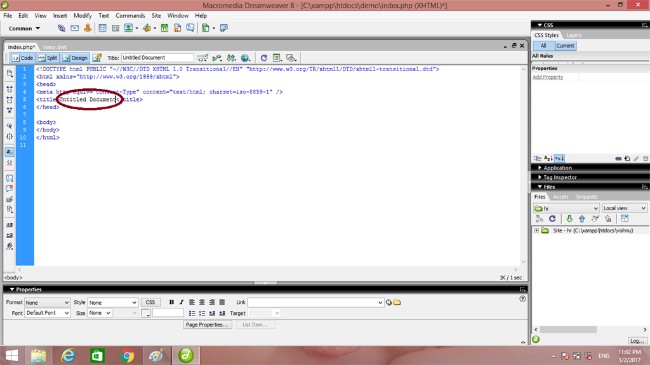Open the Common insert category dropdown
The width and height of the screenshot is (650, 365).
tap(24, 28)
